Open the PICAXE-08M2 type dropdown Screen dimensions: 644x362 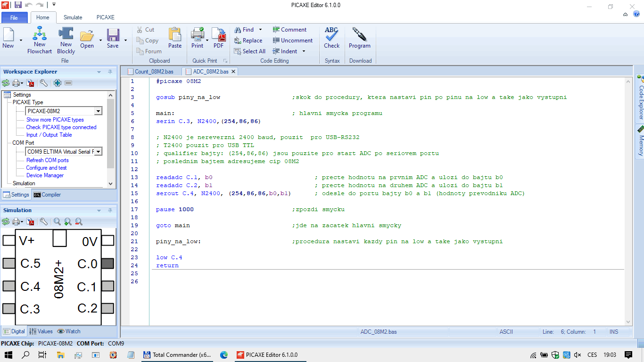(x=98, y=111)
